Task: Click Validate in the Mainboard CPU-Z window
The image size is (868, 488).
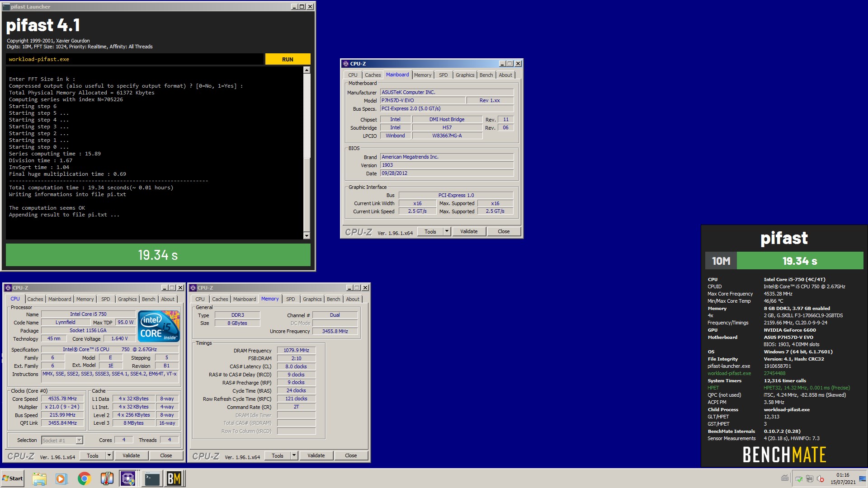Action: coord(469,231)
